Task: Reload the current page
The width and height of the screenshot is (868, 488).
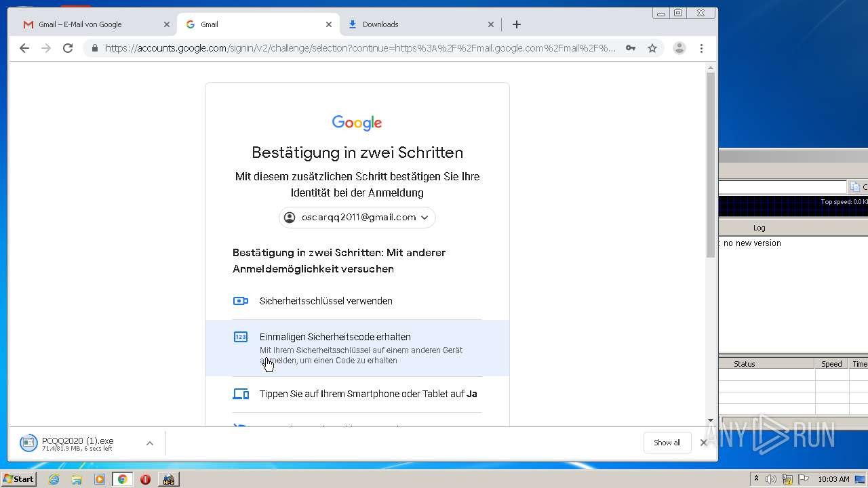Action: point(68,48)
